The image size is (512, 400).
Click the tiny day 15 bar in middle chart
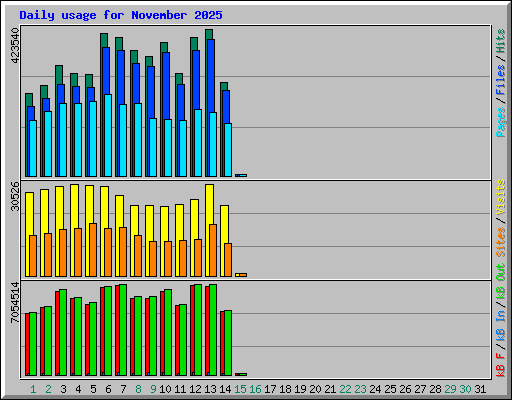pyautogui.click(x=241, y=275)
